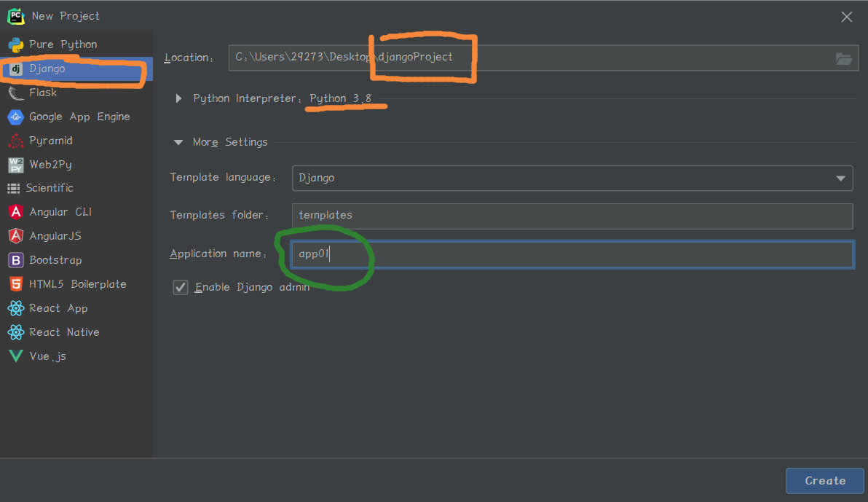Select the HTML5 Boilerplate label
Viewport: 868px width, 502px height.
point(77,284)
